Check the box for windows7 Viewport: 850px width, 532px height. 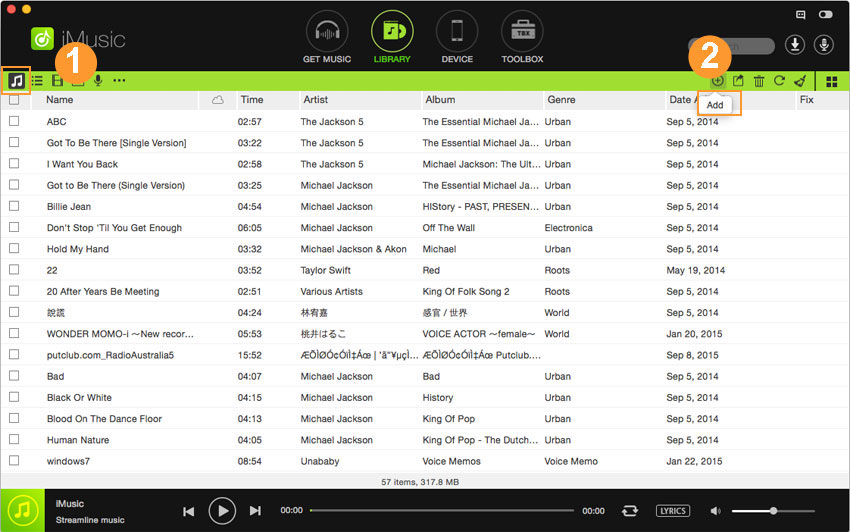tap(14, 460)
